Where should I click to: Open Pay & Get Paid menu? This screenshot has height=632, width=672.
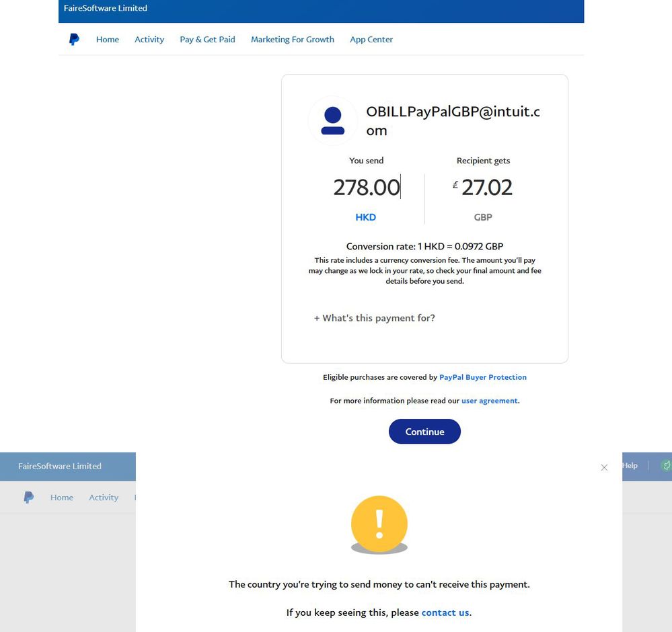(x=207, y=40)
